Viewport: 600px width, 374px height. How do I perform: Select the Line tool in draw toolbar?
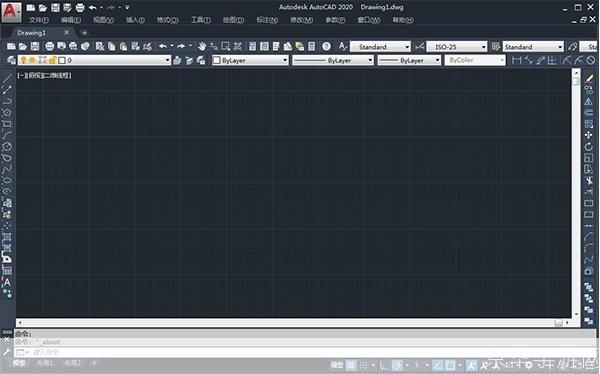[x=7, y=78]
